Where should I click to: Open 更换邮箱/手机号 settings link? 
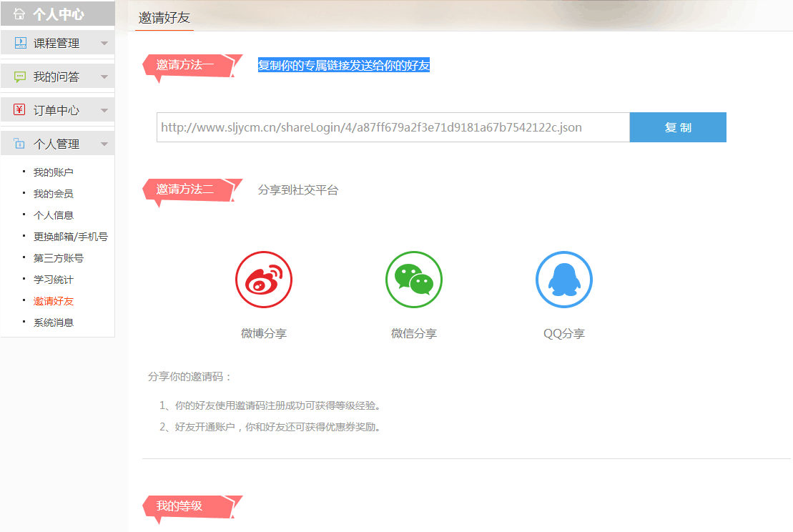pyautogui.click(x=70, y=237)
